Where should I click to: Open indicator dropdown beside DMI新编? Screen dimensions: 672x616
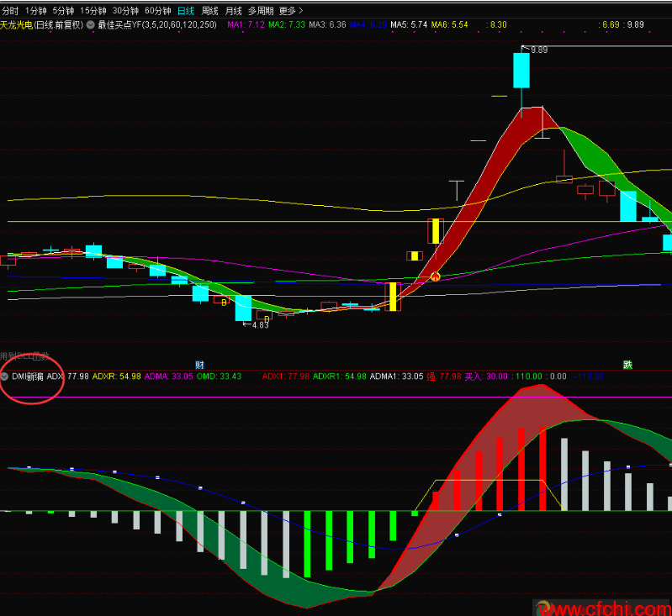tap(5, 376)
